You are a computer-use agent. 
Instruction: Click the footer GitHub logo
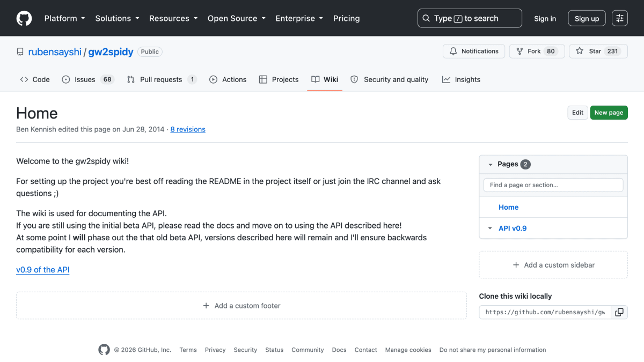tap(104, 350)
